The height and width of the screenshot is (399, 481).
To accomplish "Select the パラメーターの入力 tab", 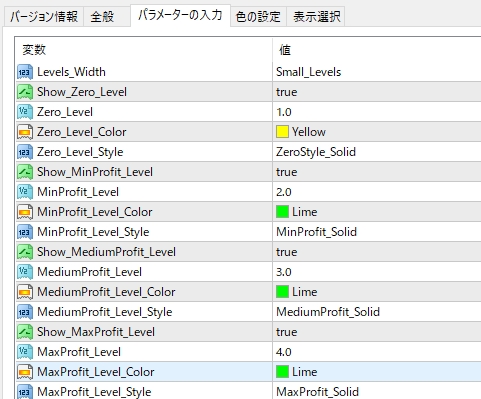I will [x=180, y=15].
